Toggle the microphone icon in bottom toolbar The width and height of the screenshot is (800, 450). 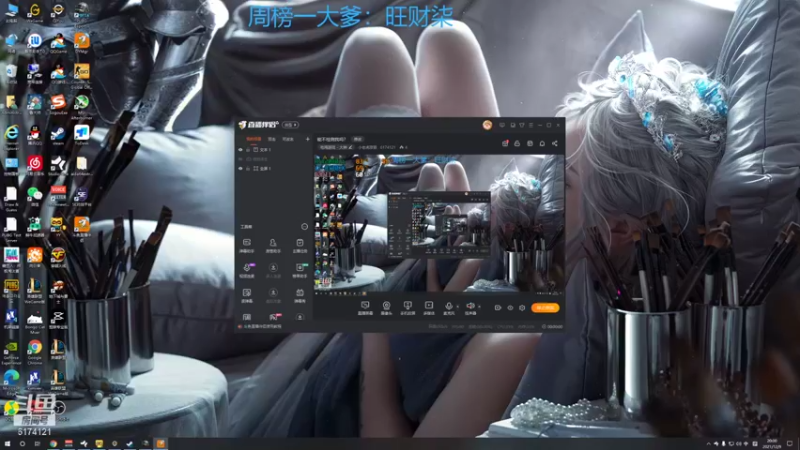(x=448, y=308)
